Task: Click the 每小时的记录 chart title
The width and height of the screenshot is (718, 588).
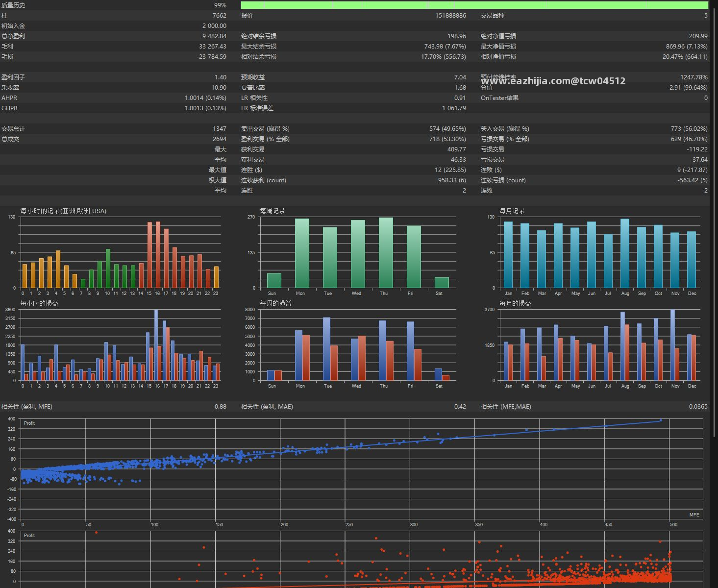Action: pyautogui.click(x=63, y=211)
